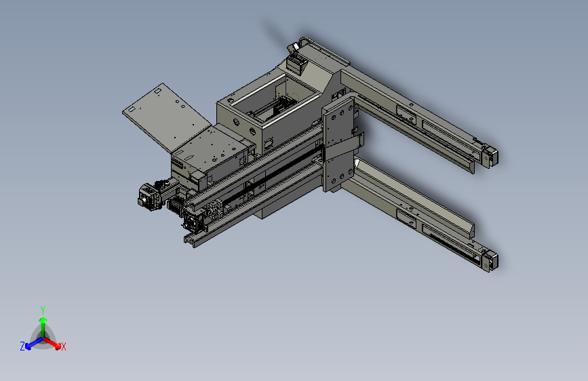Click the red X axis arrow on triad
The width and height of the screenshot is (588, 381).
tap(53, 344)
